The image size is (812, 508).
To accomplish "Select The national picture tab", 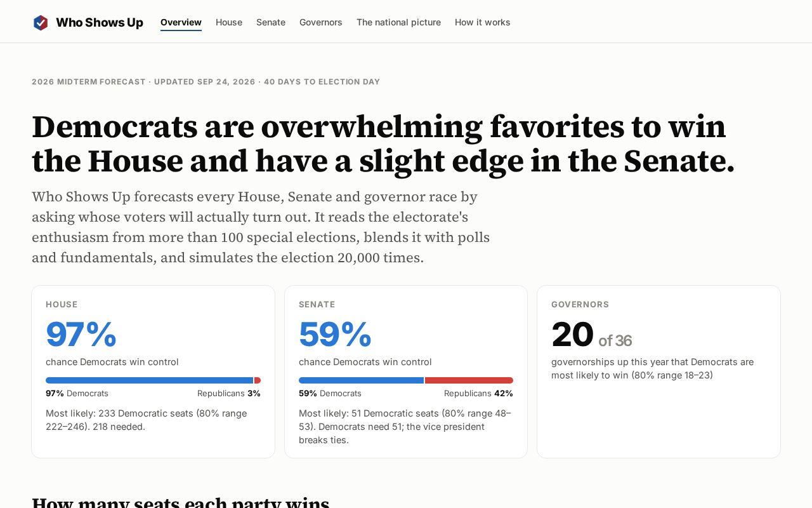I will [x=398, y=22].
